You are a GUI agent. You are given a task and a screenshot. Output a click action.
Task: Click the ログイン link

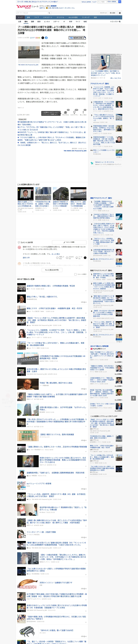pos(42,8)
